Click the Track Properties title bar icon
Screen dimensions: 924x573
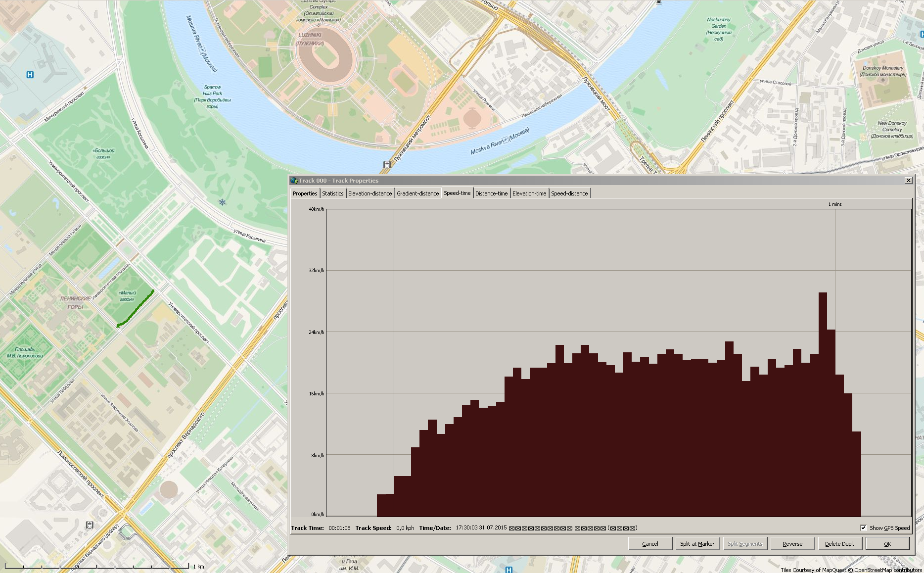[294, 181]
